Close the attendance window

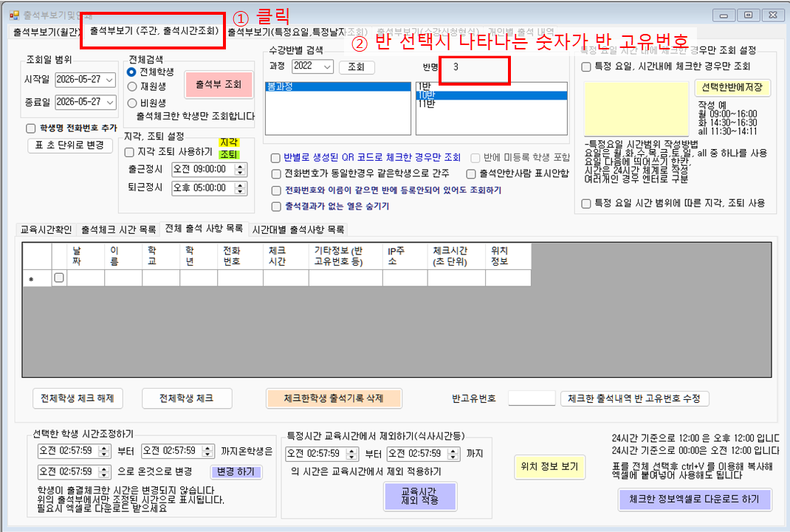pos(773,15)
